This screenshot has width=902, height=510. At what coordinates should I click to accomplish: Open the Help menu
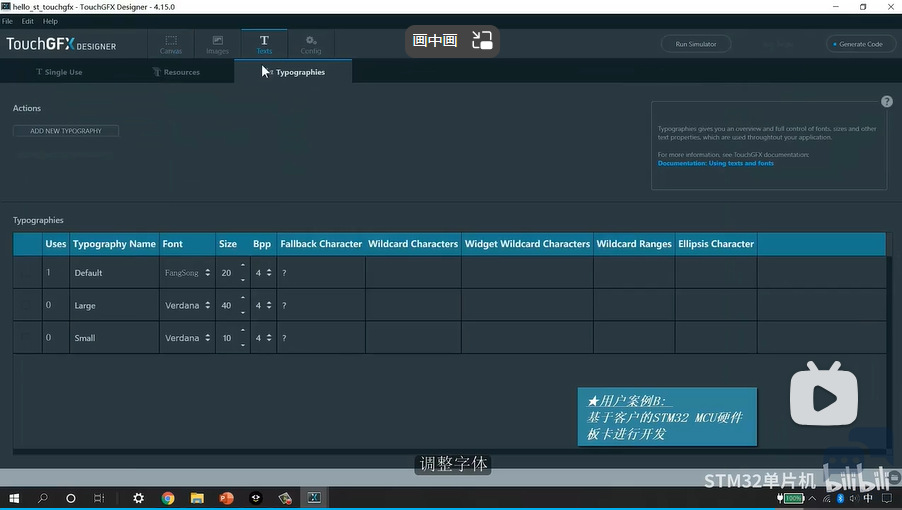(x=50, y=21)
